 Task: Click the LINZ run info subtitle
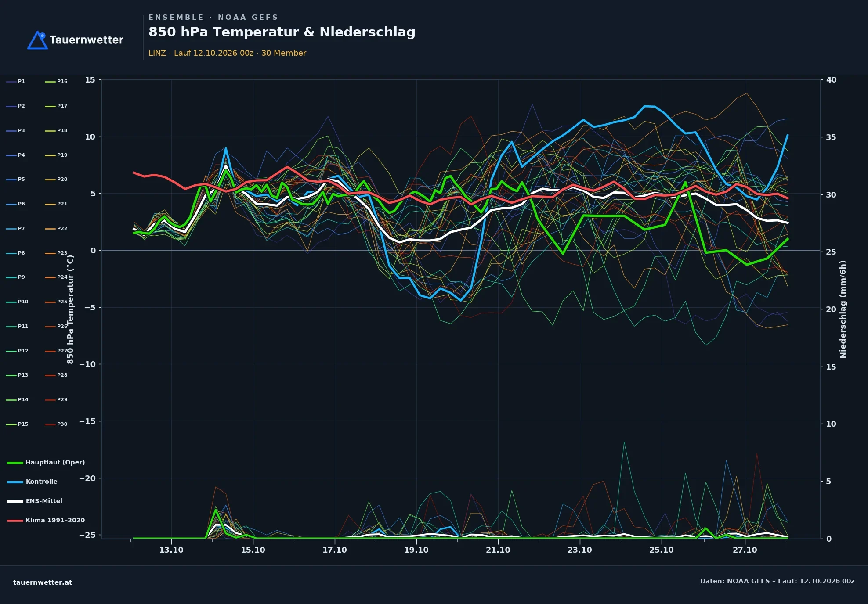click(x=227, y=53)
